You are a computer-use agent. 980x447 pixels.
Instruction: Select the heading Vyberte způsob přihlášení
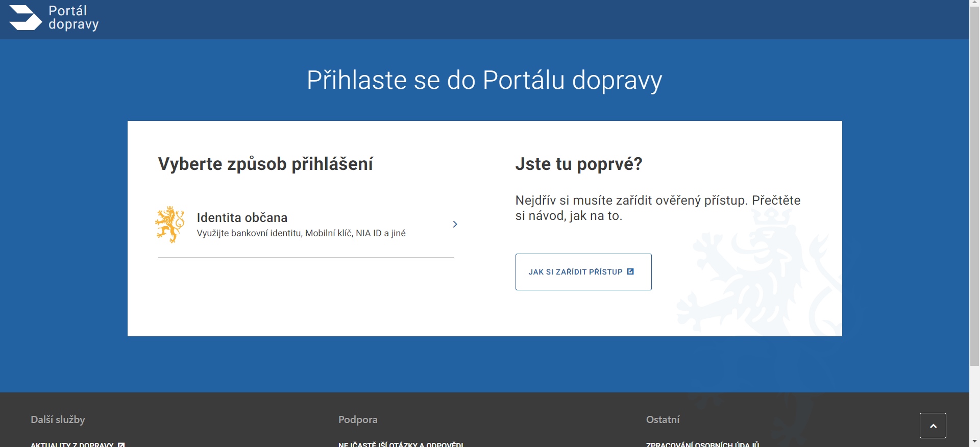(265, 164)
